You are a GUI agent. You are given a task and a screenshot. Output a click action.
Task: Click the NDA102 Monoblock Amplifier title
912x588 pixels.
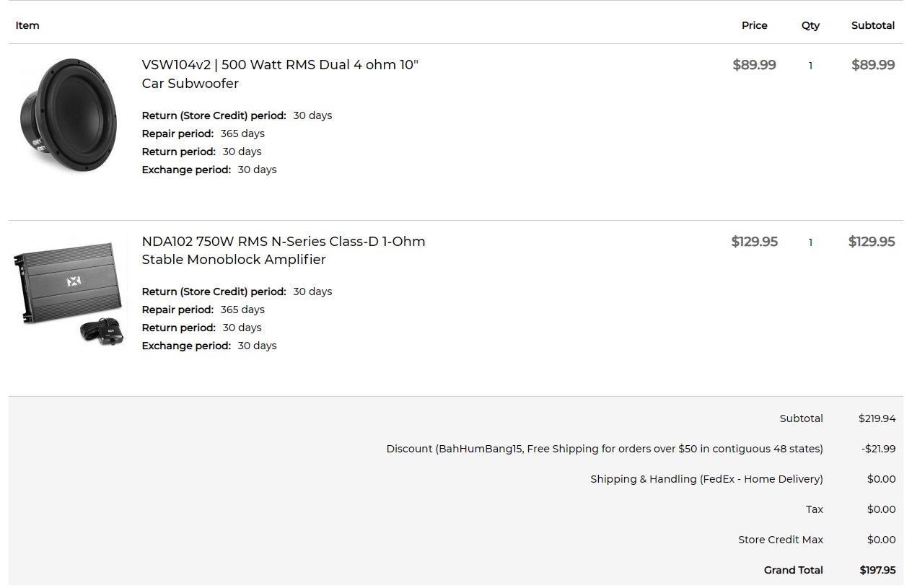(x=284, y=250)
